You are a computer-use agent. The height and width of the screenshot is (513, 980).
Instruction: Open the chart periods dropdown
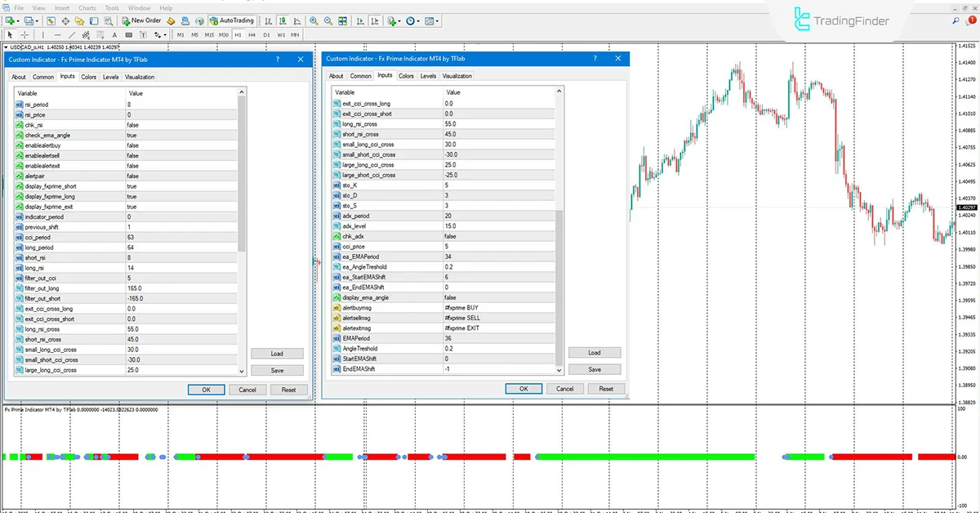[x=418, y=20]
